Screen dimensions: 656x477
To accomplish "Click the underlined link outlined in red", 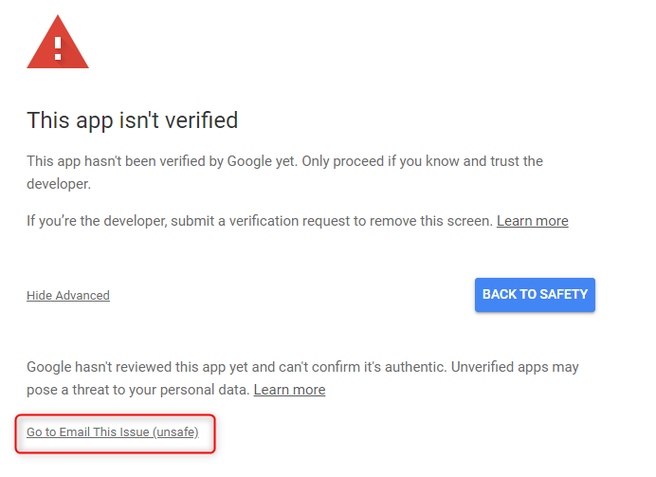I will [113, 432].
